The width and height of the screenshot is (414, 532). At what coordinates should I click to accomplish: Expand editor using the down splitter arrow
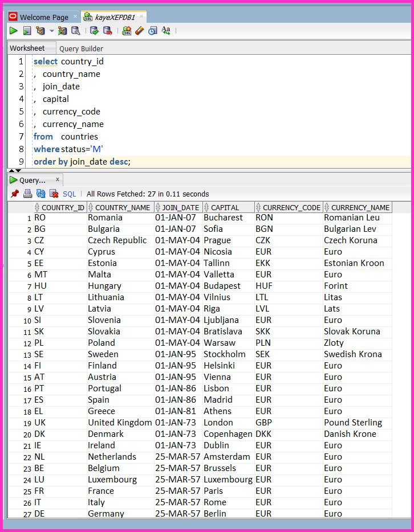click(18, 170)
